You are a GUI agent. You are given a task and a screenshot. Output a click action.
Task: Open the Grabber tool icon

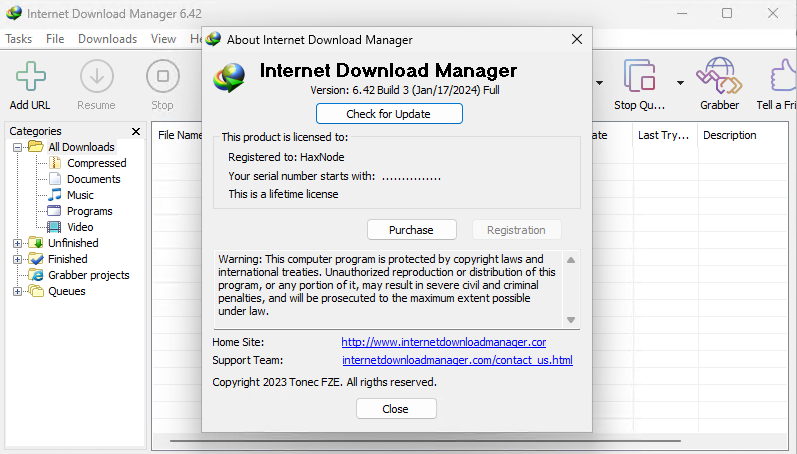click(x=719, y=78)
